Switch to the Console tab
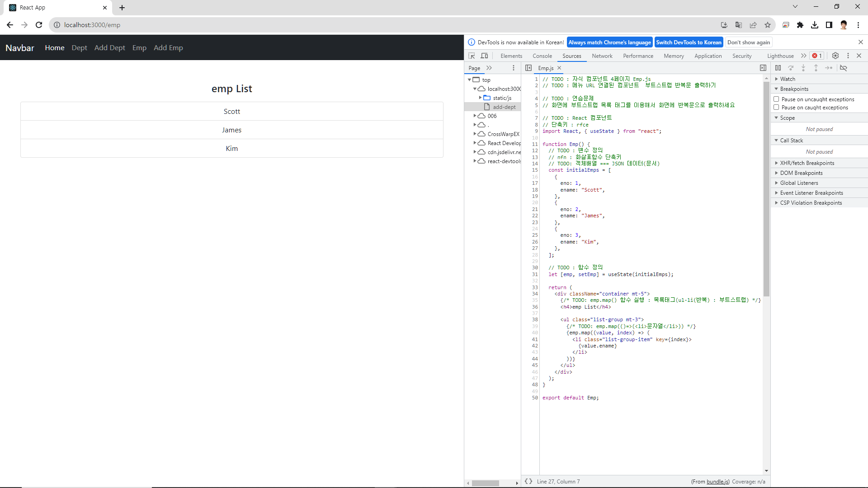 click(542, 56)
